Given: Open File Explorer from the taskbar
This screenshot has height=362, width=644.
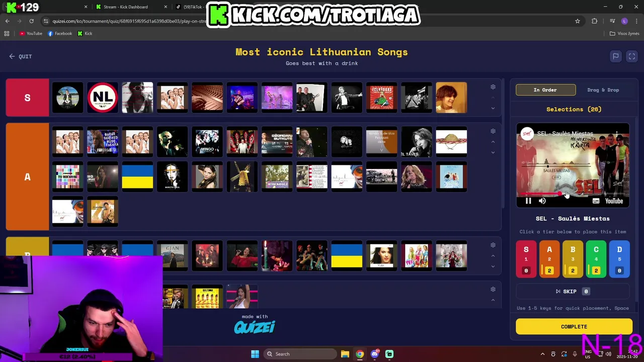Looking at the screenshot, I should 345,354.
